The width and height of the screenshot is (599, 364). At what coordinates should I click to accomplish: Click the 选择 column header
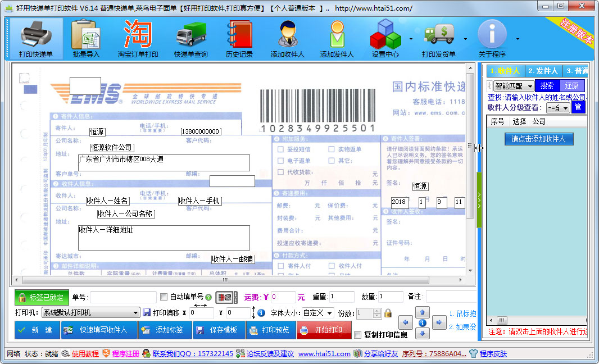click(519, 121)
